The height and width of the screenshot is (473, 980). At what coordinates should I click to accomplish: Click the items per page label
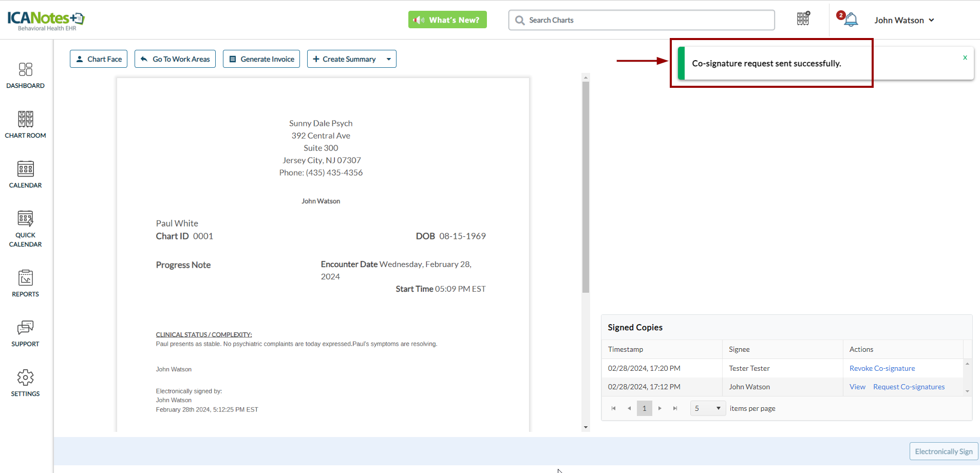pos(752,408)
